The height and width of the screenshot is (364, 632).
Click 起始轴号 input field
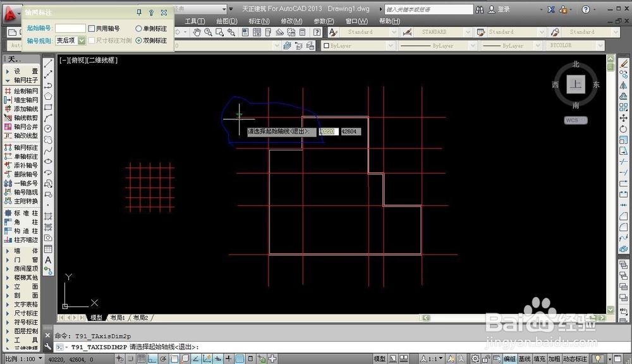pyautogui.click(x=70, y=28)
